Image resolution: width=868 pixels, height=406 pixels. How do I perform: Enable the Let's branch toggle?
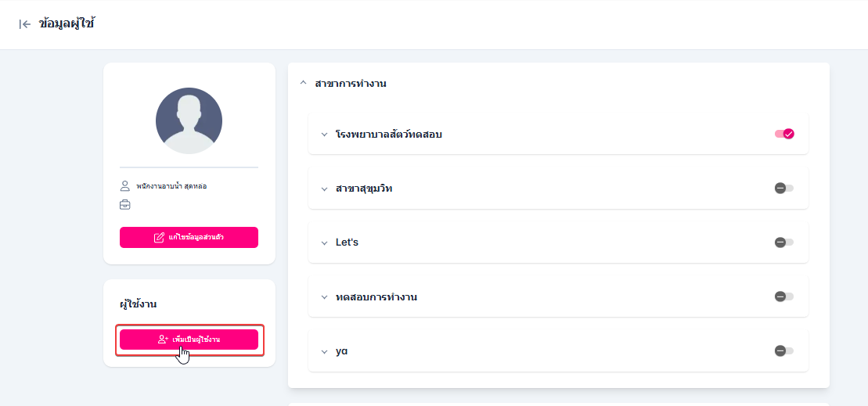pos(783,243)
